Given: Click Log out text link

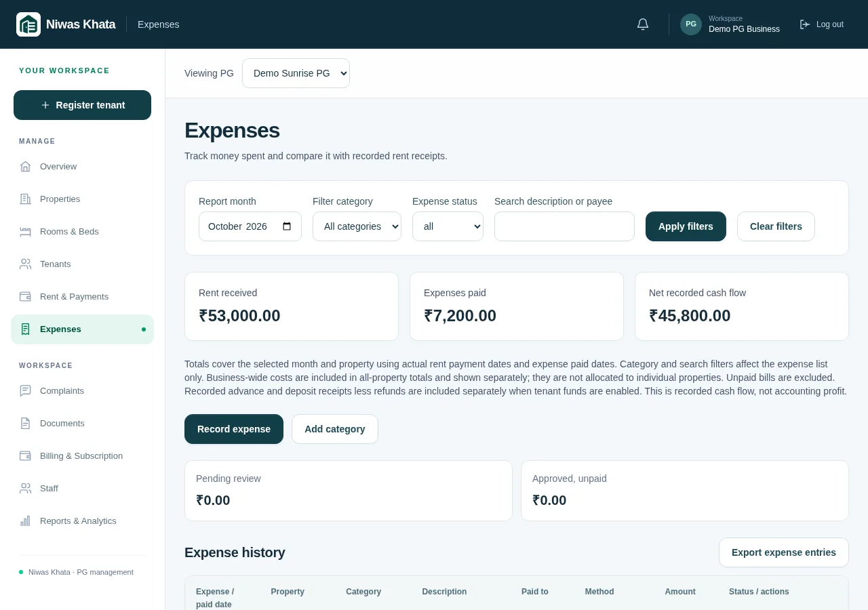Looking at the screenshot, I should click(x=830, y=24).
